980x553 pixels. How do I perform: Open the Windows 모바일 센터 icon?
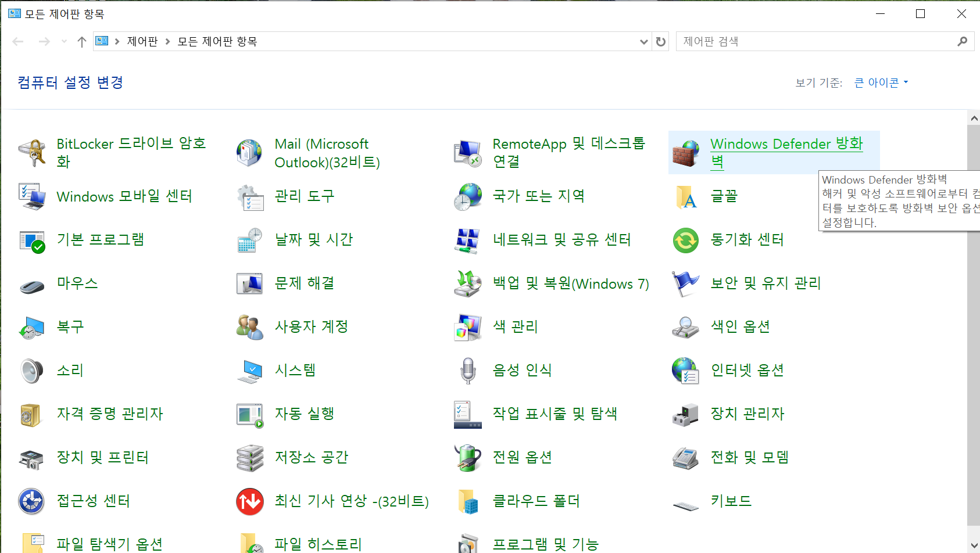[x=32, y=196]
